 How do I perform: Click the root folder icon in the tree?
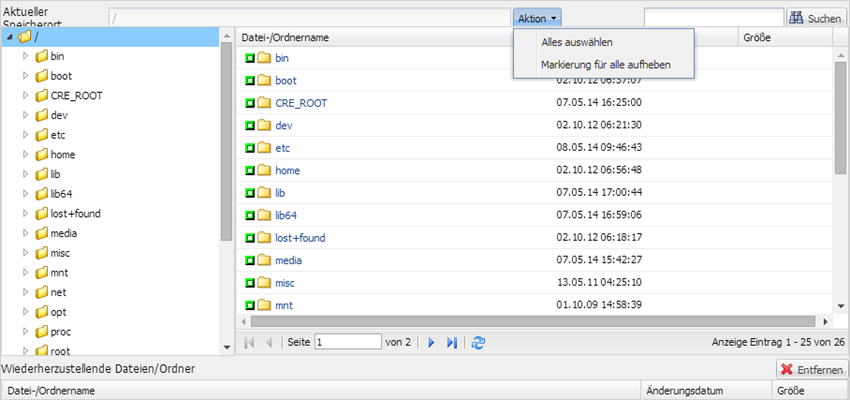point(24,37)
